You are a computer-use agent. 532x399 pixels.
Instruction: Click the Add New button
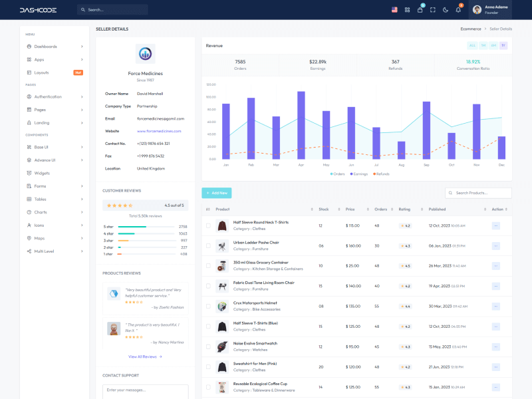217,193
